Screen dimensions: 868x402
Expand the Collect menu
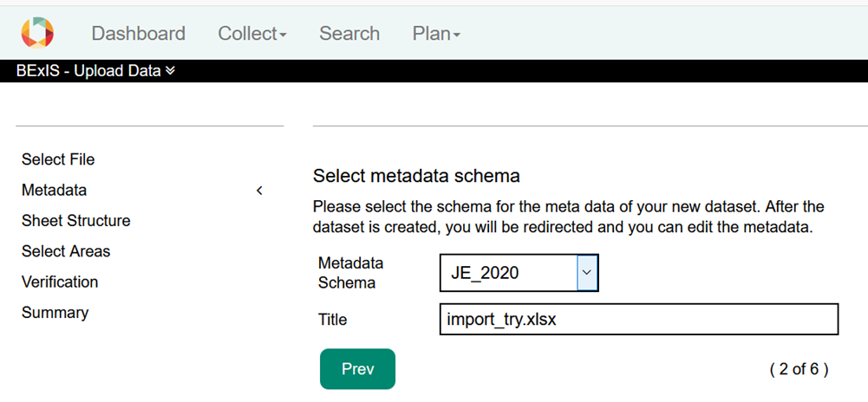[x=251, y=34]
